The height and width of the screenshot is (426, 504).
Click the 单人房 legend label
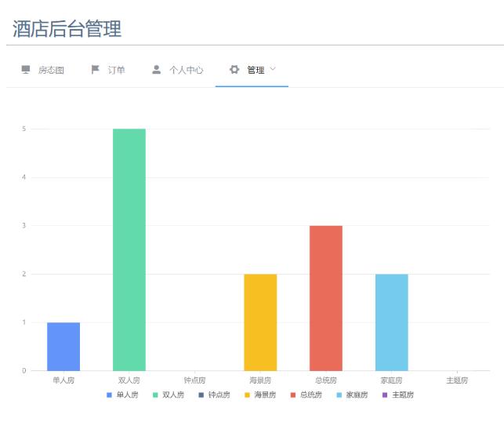pos(128,395)
